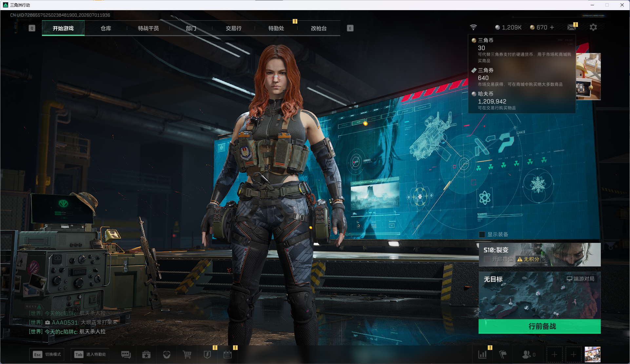Viewport: 630px width, 364px height.
Task: Switch to the 特勤处 tab
Action: click(276, 28)
